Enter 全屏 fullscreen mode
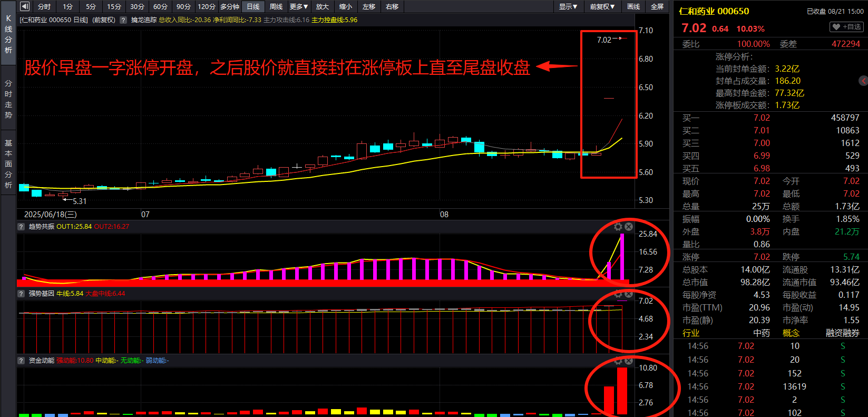This screenshot has height=417, width=868. pyautogui.click(x=657, y=6)
